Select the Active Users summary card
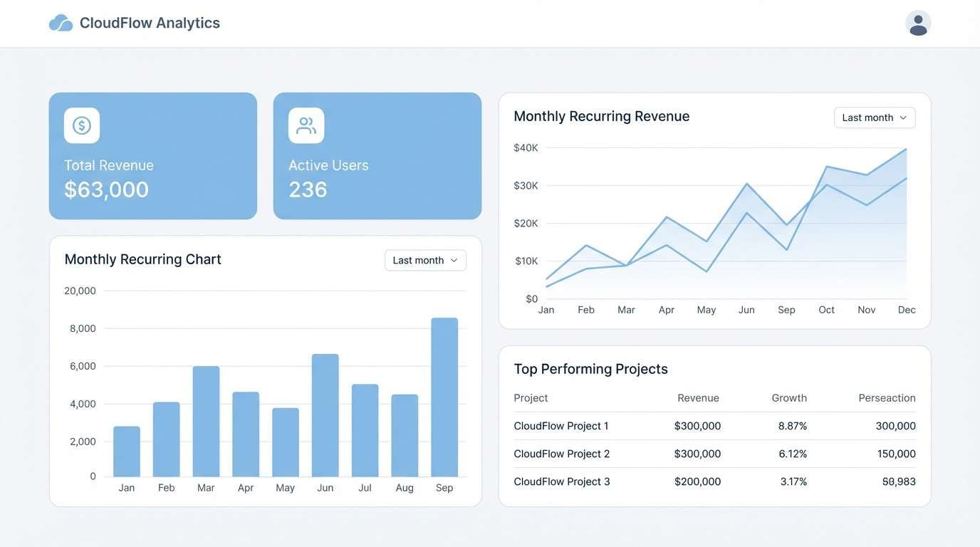 (x=377, y=155)
